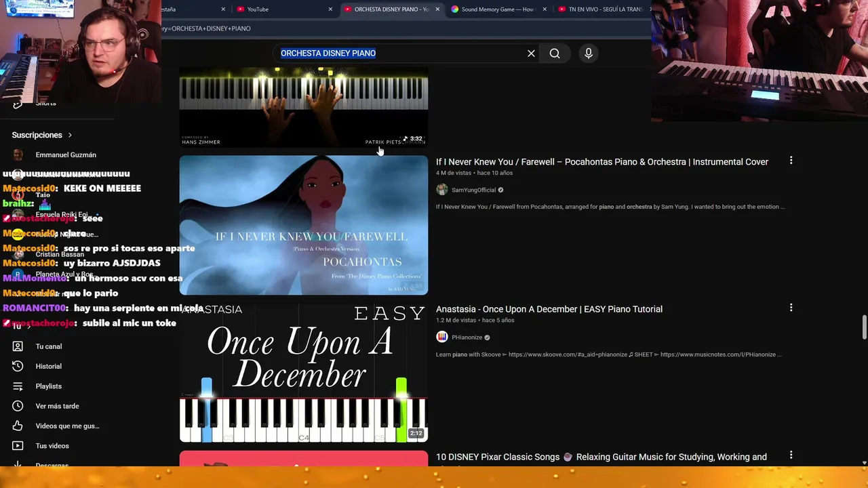Open the options menu for Once Upon A December video
The width and height of the screenshot is (868, 488).
(x=791, y=308)
